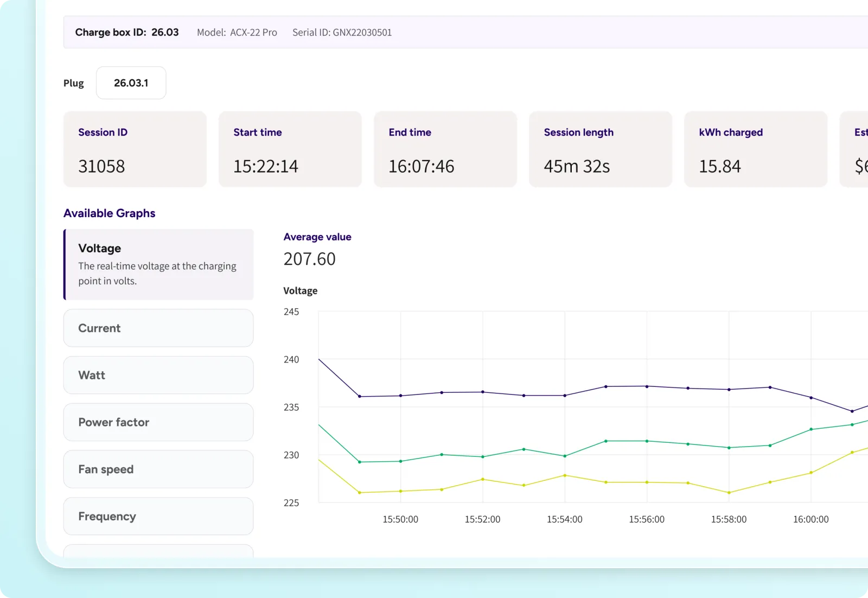Image resolution: width=868 pixels, height=598 pixels.
Task: Select the Voltage graph option
Action: [x=158, y=264]
